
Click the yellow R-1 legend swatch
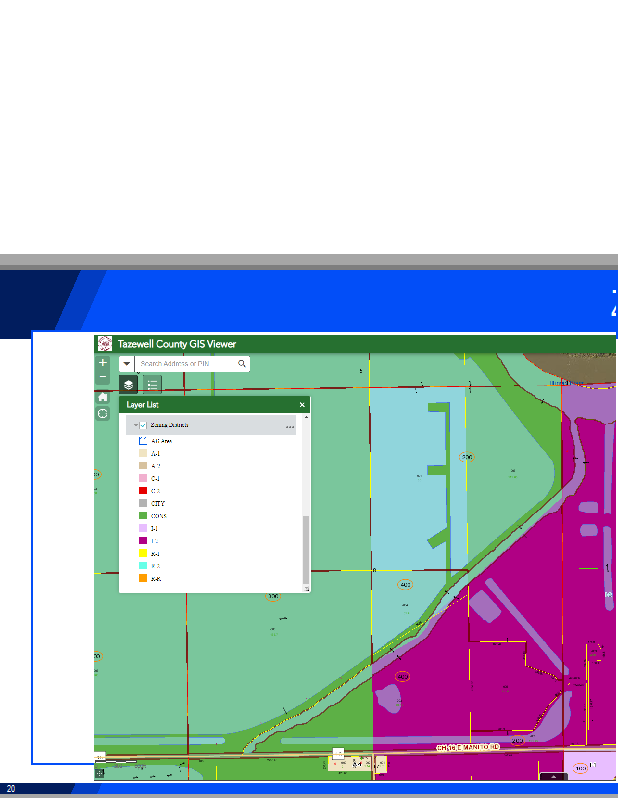pos(142,553)
